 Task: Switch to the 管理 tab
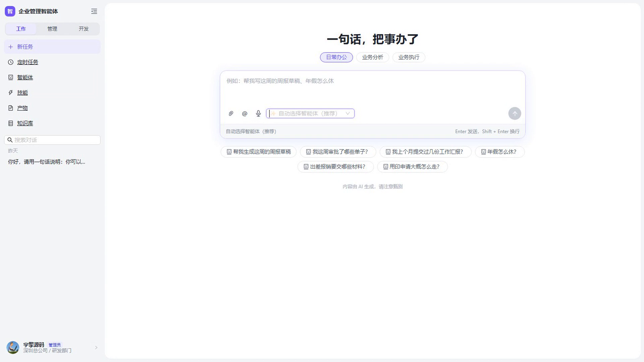pyautogui.click(x=52, y=29)
